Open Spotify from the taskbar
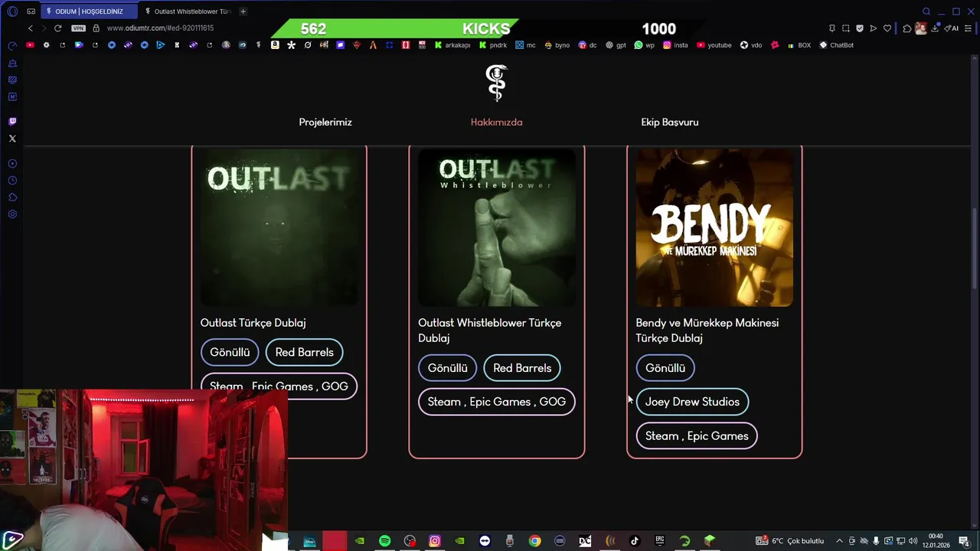The width and height of the screenshot is (980, 551). 384,541
